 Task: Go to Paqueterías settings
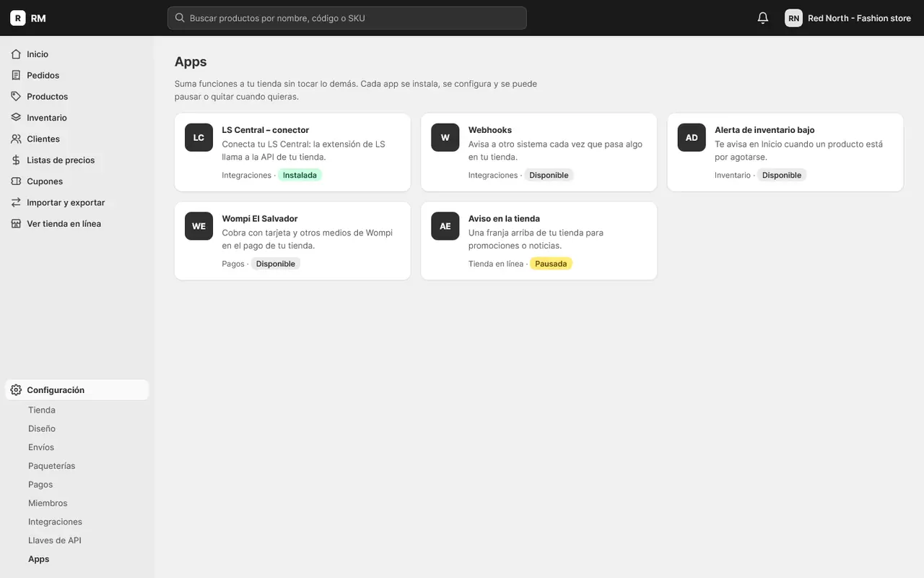(x=52, y=466)
